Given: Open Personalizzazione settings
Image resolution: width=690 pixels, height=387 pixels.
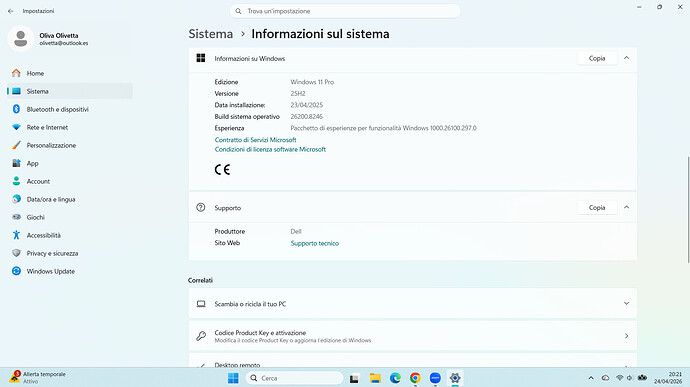Looking at the screenshot, I should click(70, 145).
